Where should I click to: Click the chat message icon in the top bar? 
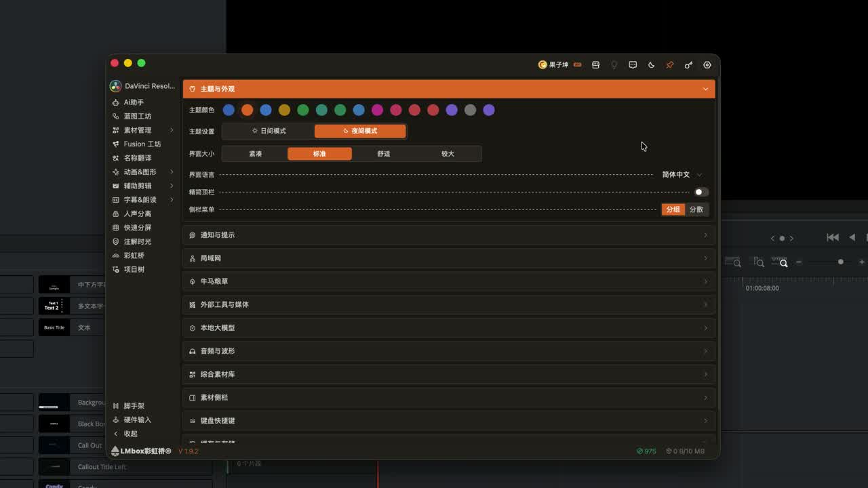[633, 65]
